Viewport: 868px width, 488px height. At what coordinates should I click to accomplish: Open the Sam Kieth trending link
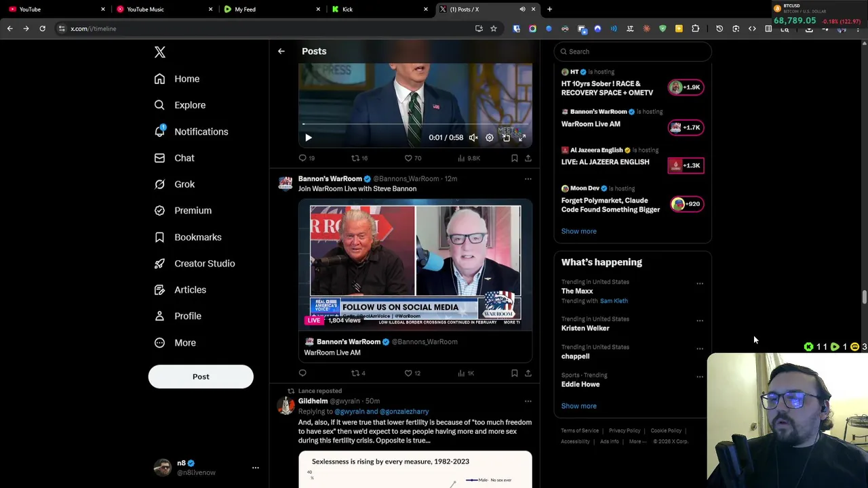(x=614, y=301)
